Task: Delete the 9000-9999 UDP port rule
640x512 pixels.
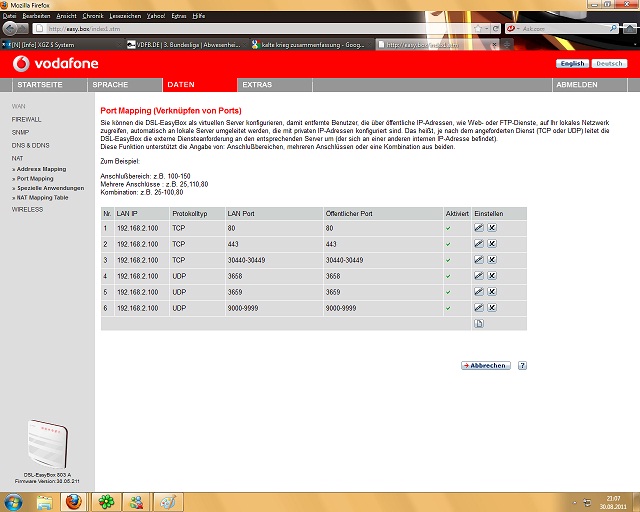Action: coord(492,307)
